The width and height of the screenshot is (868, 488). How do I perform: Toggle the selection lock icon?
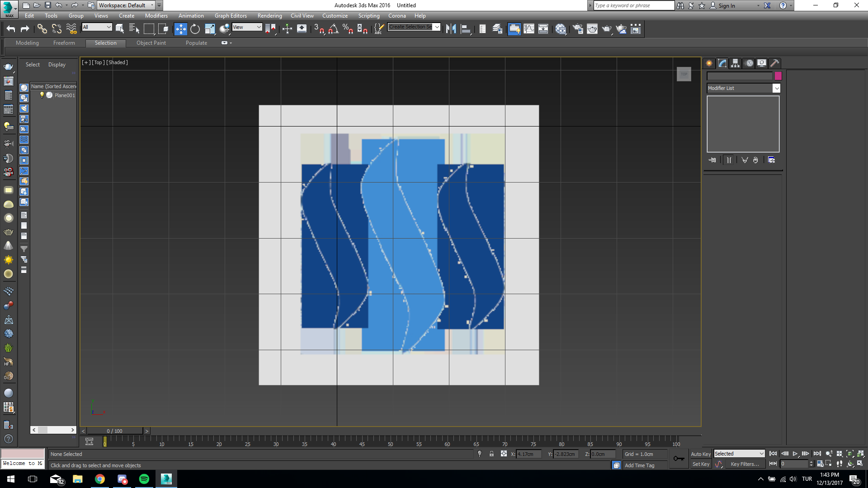point(491,454)
